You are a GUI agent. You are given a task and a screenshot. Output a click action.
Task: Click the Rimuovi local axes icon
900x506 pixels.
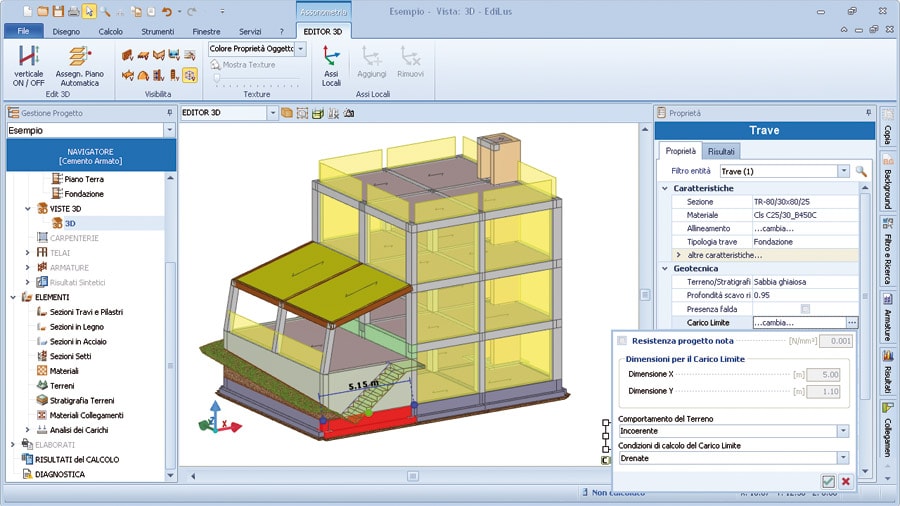(410, 56)
